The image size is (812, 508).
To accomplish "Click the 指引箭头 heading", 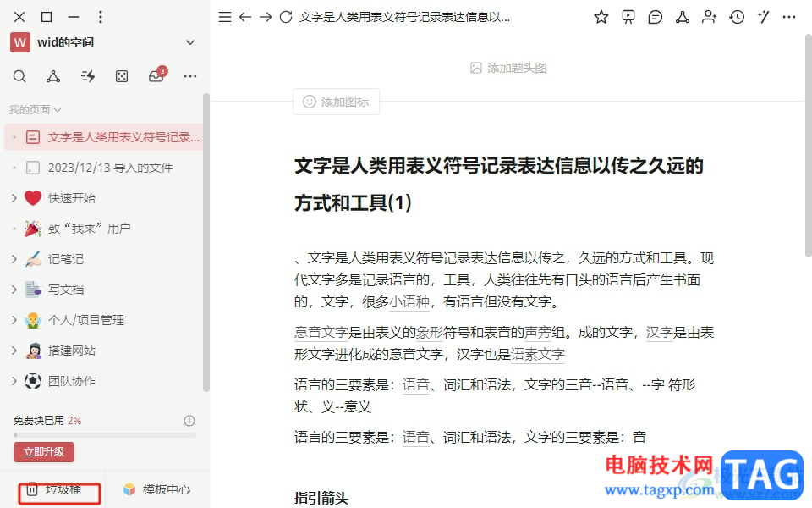I will click(x=321, y=498).
